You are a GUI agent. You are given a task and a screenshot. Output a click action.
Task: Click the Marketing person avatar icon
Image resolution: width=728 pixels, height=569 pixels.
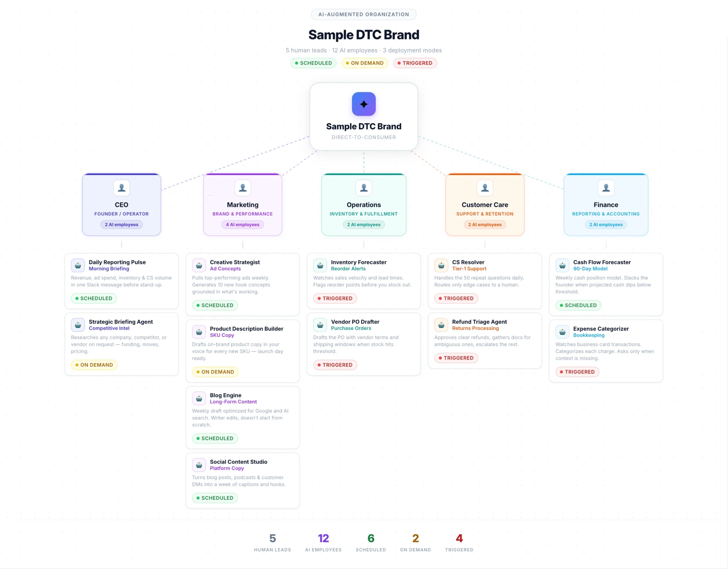(243, 188)
